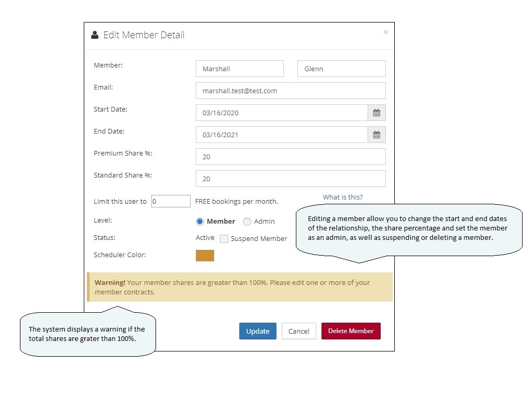Pick the orange Scheduler Color swatch
The height and width of the screenshot is (396, 532).
pyautogui.click(x=205, y=256)
